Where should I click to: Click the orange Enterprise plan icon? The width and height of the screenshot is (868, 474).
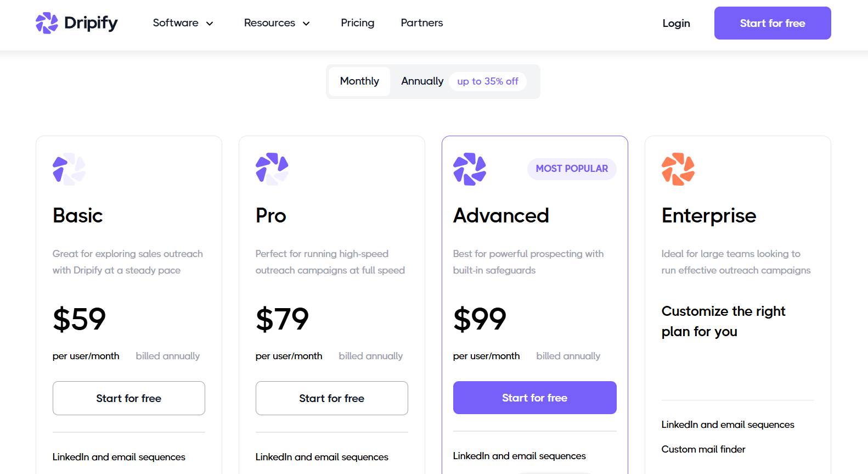(x=678, y=169)
